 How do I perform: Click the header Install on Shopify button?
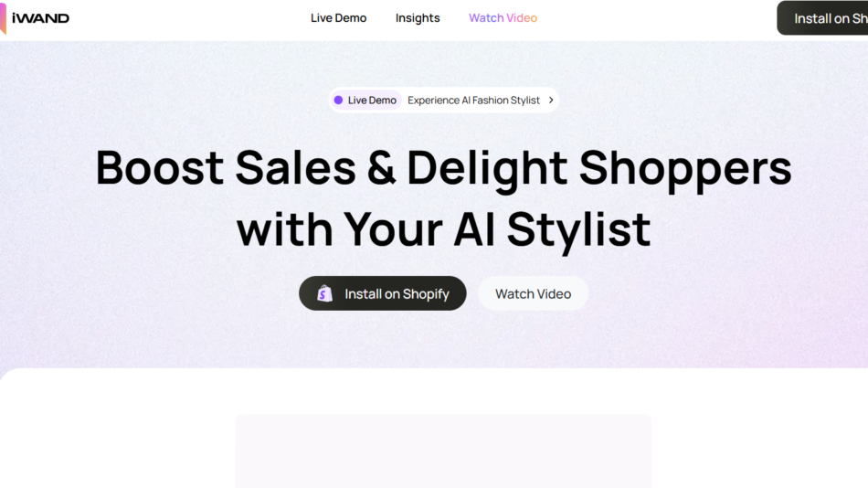tap(822, 18)
